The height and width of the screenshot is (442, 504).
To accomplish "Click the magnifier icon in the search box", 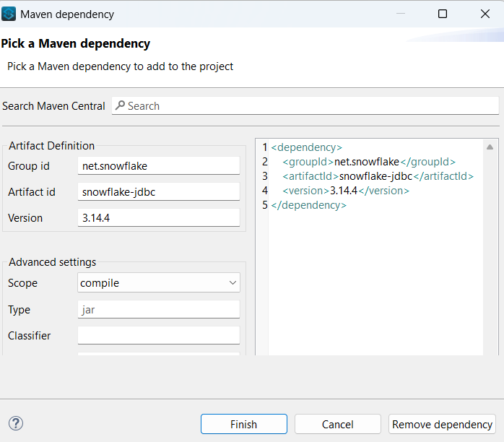I will point(120,105).
